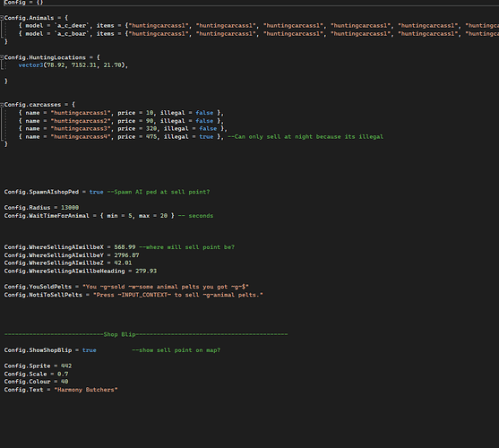Click the vector3 keyword in HuntingLocations
This screenshot has width=499, height=448.
click(30, 65)
